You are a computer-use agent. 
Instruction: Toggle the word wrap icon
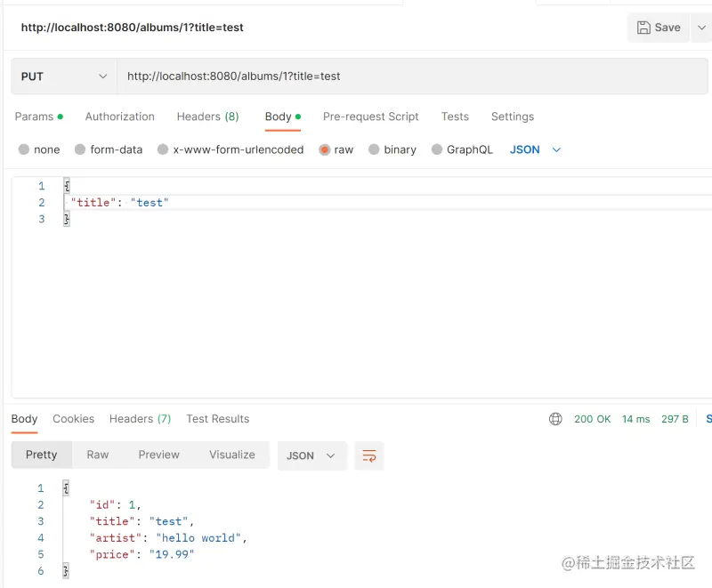click(x=369, y=455)
